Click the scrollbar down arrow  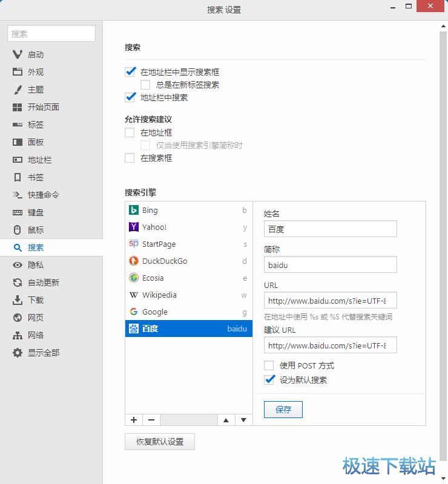(x=443, y=479)
